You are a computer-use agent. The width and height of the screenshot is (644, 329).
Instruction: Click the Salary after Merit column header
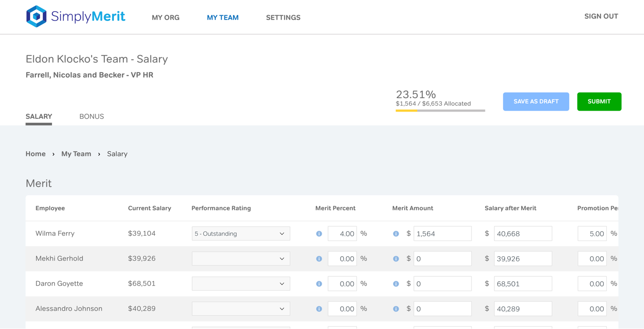pyautogui.click(x=510, y=208)
